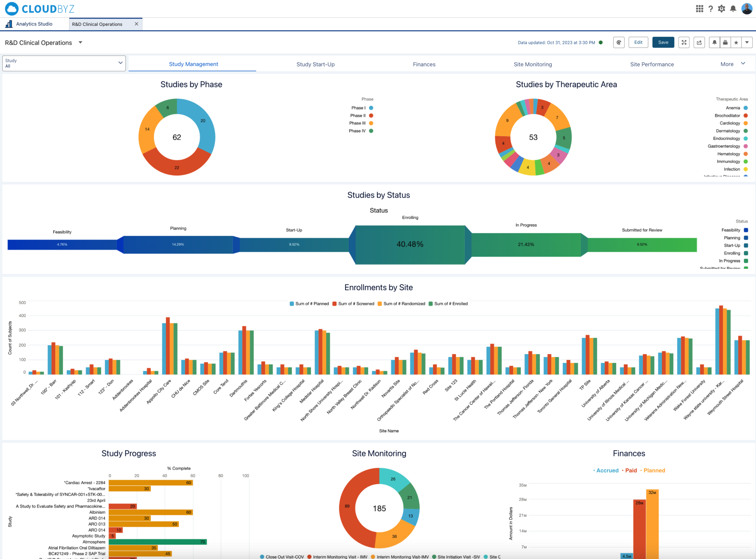The height and width of the screenshot is (559, 756).
Task: Switch to the Finances tab
Action: point(424,64)
